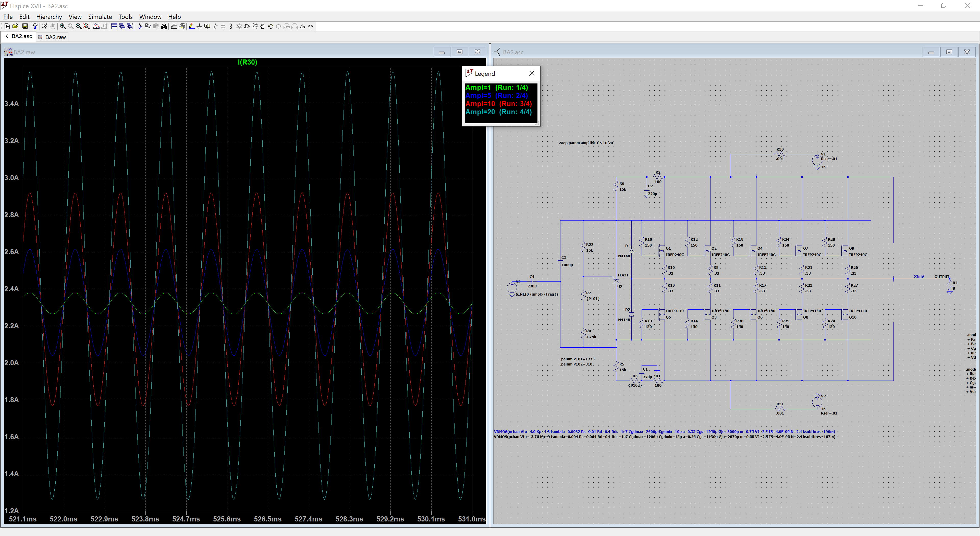Zoom out with the minus magnifier icon

click(x=79, y=26)
